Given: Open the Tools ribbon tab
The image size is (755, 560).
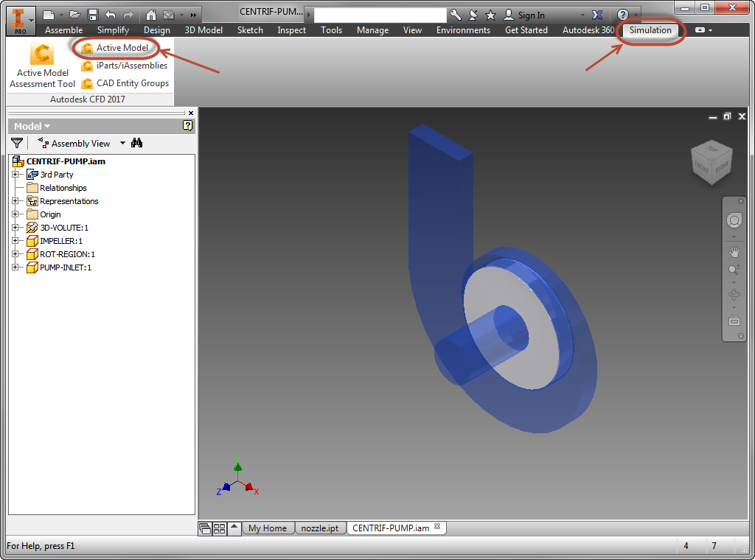Looking at the screenshot, I should tap(331, 29).
